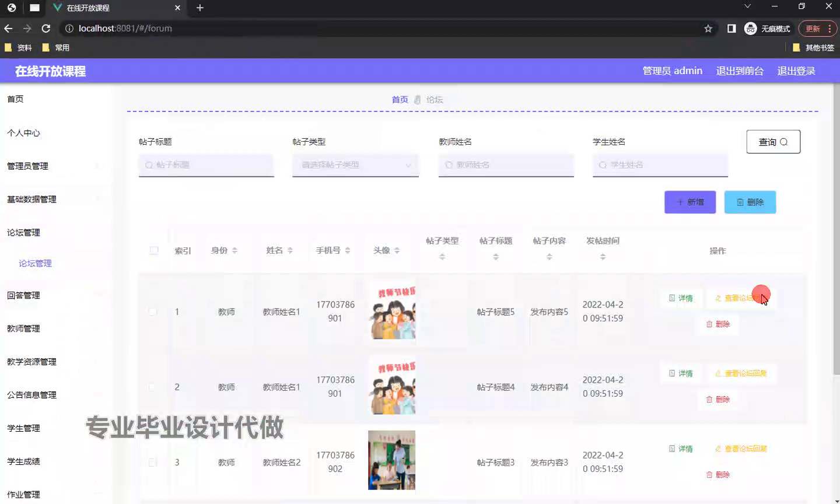Go back with the browser back arrow
The image size is (840, 504).
coord(8,28)
